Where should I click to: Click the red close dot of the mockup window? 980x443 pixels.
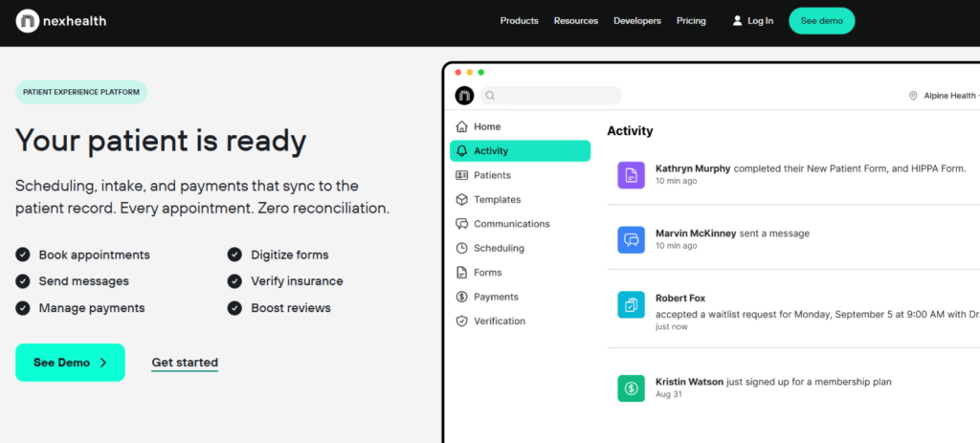(x=458, y=73)
